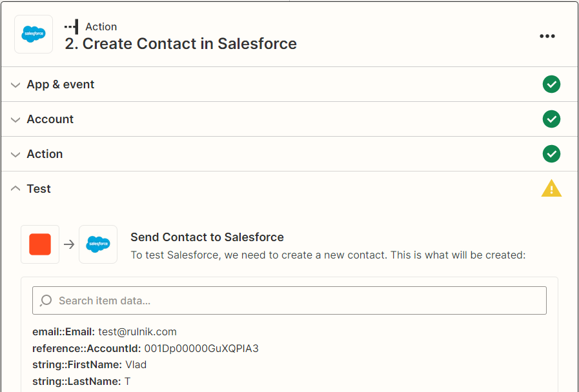Select the email test@rulnik.com data row
The image size is (579, 392).
click(105, 331)
